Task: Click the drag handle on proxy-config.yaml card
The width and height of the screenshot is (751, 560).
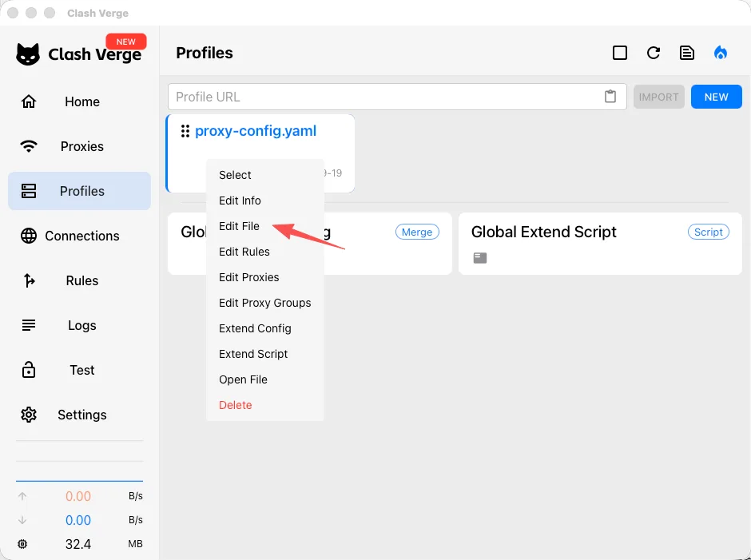Action: coord(185,131)
